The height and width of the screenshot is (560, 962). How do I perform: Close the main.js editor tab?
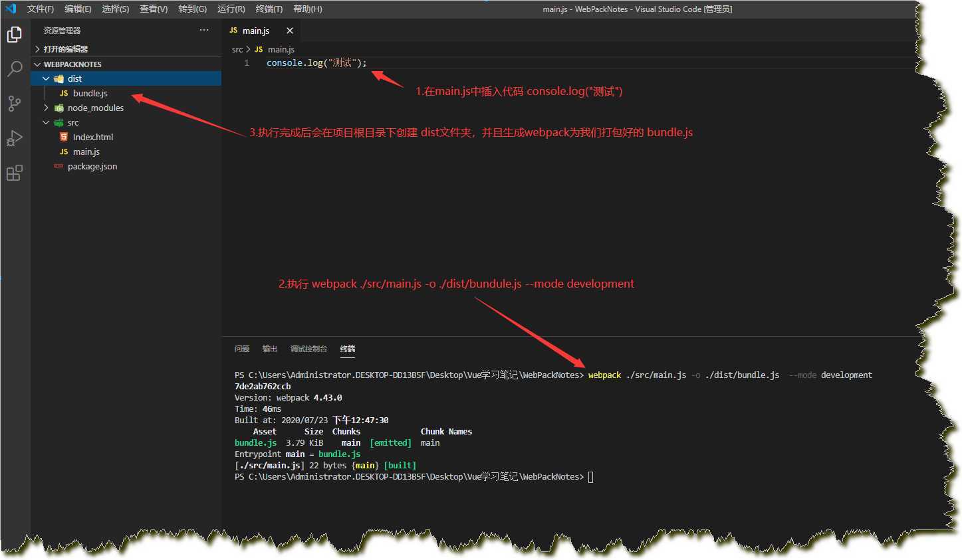(290, 31)
